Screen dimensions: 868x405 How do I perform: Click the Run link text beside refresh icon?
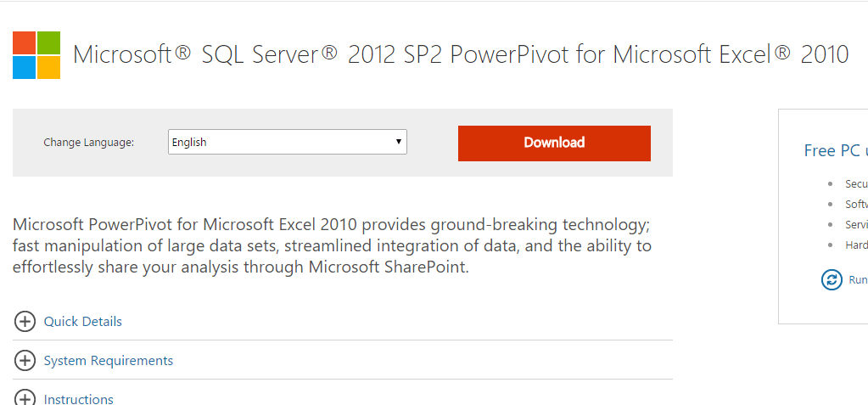858,280
